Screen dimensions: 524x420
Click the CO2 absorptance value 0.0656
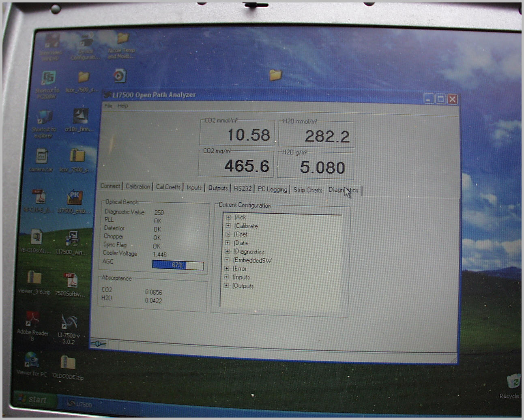(153, 292)
